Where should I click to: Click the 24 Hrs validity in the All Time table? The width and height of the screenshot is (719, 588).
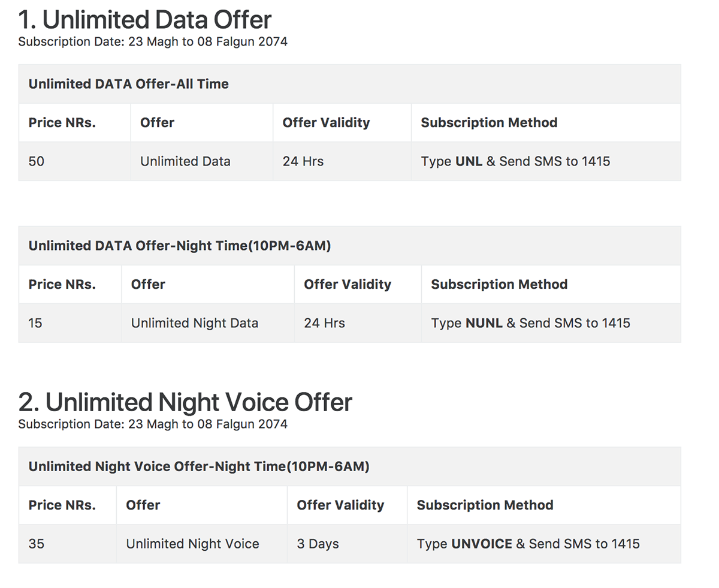coord(342,161)
